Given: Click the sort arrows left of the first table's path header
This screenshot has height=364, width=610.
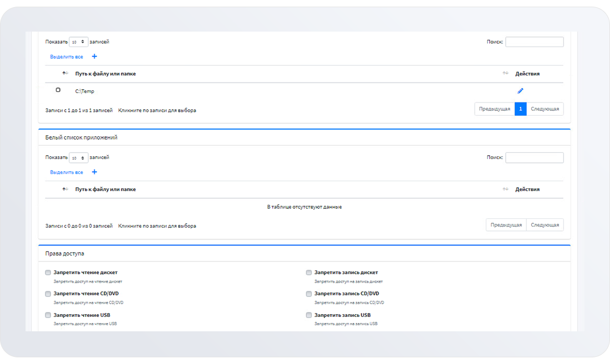Looking at the screenshot, I should (x=65, y=74).
